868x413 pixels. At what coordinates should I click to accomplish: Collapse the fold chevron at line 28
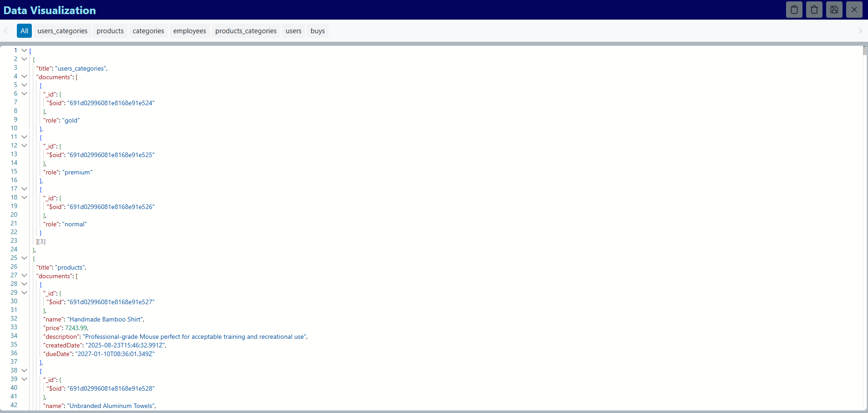click(x=25, y=284)
